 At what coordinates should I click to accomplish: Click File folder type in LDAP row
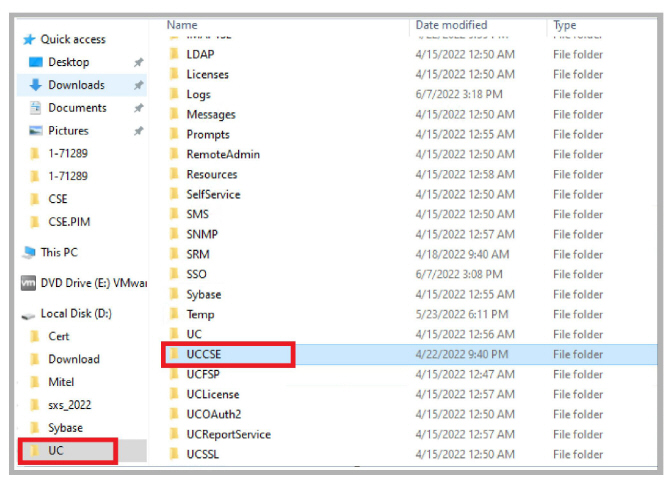tap(578, 54)
